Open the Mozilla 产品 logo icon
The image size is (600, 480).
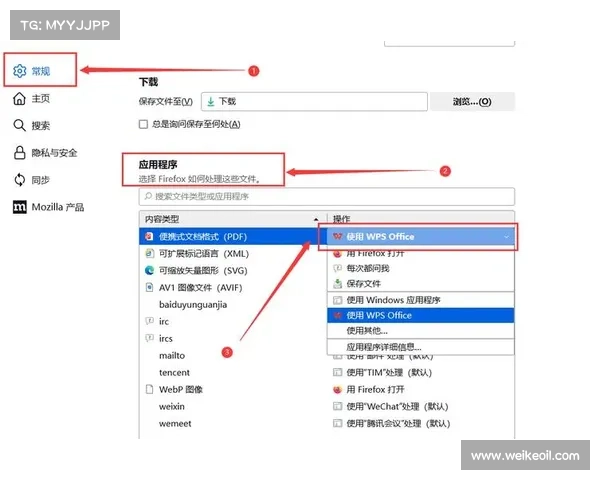[x=20, y=207]
